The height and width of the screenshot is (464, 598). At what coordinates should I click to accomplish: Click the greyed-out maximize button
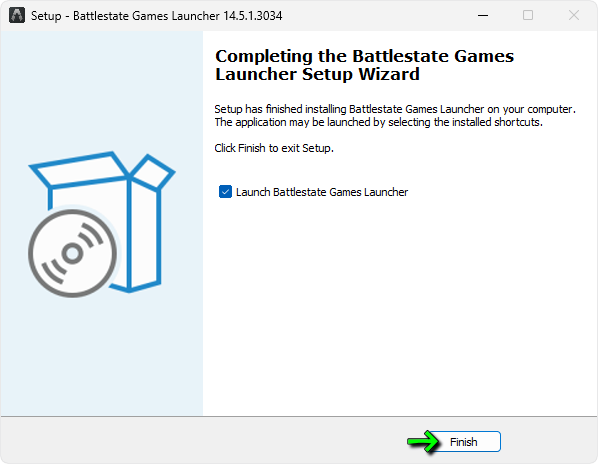click(528, 16)
